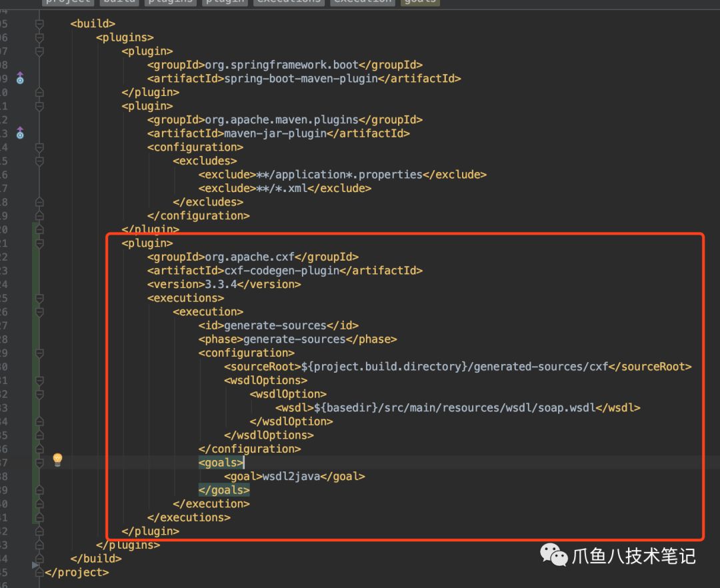The width and height of the screenshot is (720, 588).
Task: Click the **/application*.properties exclude pattern
Action: tap(339, 175)
